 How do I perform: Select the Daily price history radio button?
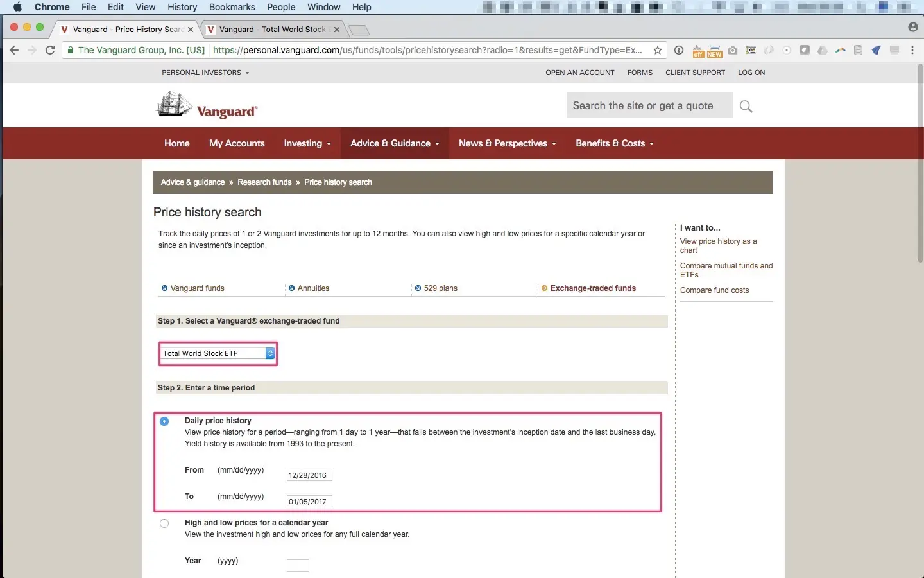pyautogui.click(x=164, y=421)
